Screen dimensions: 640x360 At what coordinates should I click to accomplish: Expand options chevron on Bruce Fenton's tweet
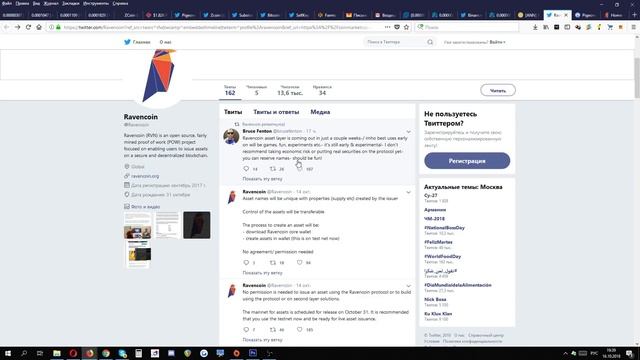[x=408, y=131]
